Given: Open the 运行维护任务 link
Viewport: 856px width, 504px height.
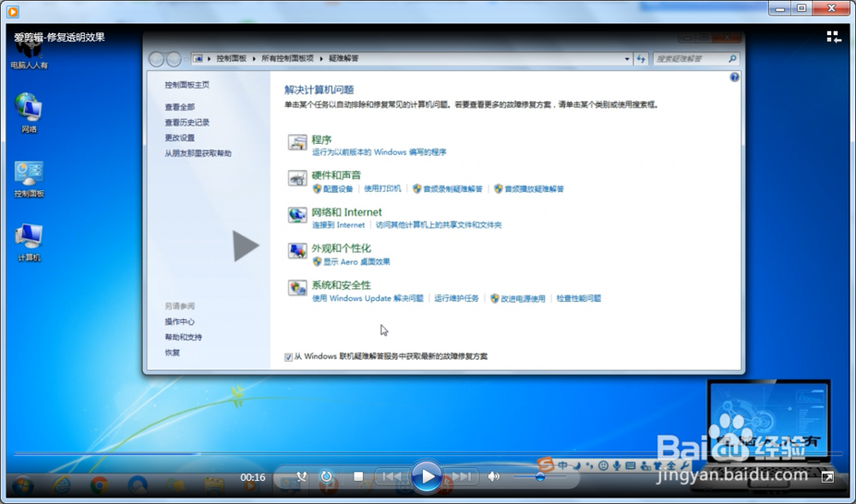Looking at the screenshot, I should [x=456, y=299].
